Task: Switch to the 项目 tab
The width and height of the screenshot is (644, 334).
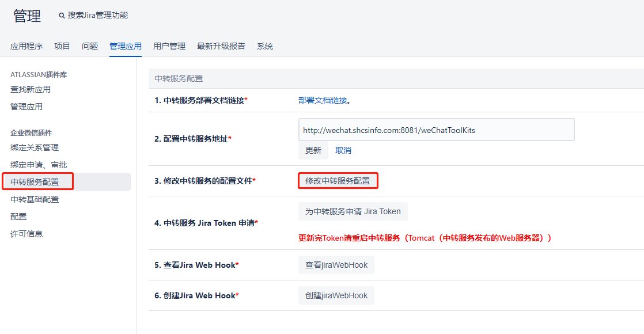Action: click(x=62, y=46)
